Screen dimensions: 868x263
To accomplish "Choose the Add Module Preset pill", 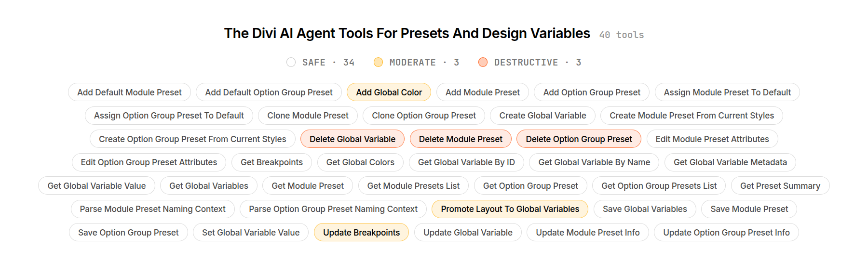I will [x=482, y=92].
